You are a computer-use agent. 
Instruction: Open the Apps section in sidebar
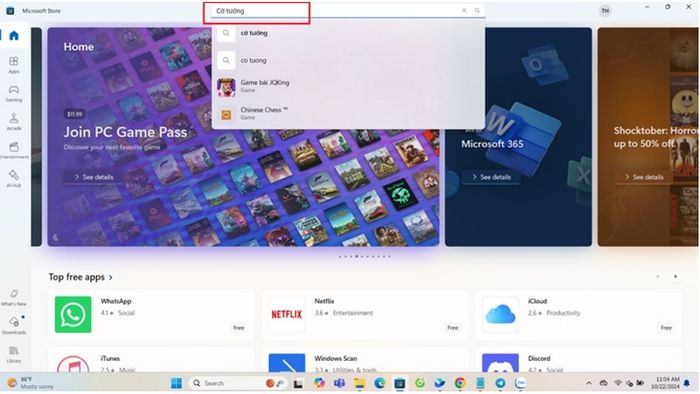pos(14,65)
